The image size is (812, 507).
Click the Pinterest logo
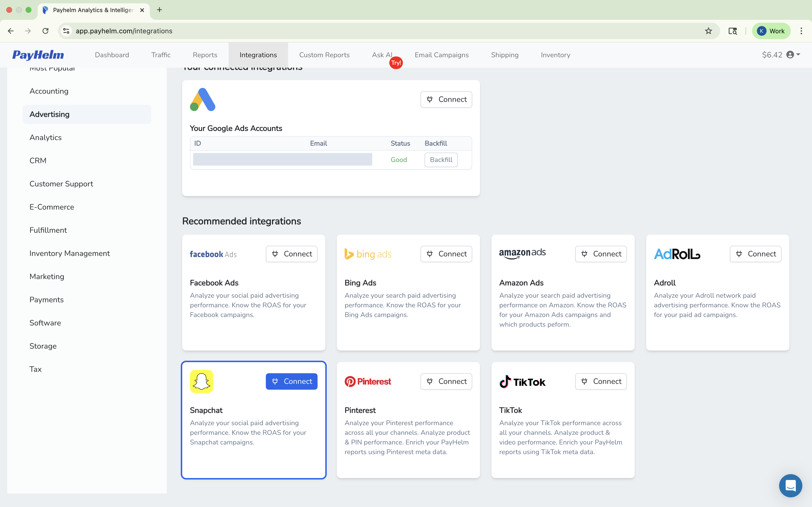tap(367, 381)
